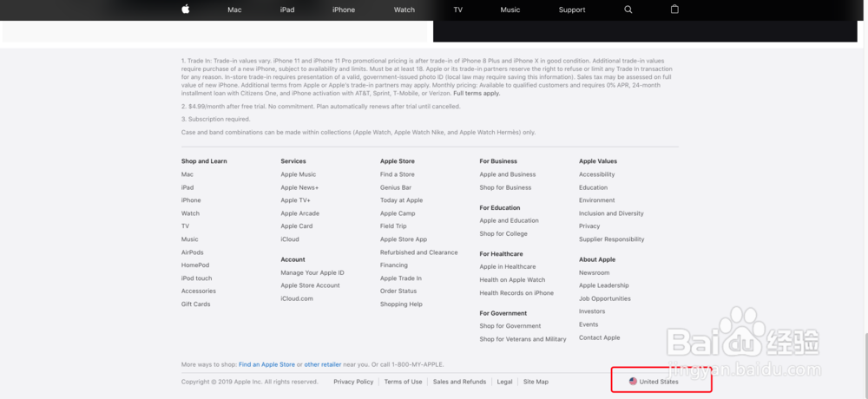Open Apple Music under Services
Image resolution: width=868 pixels, height=399 pixels.
tap(299, 174)
